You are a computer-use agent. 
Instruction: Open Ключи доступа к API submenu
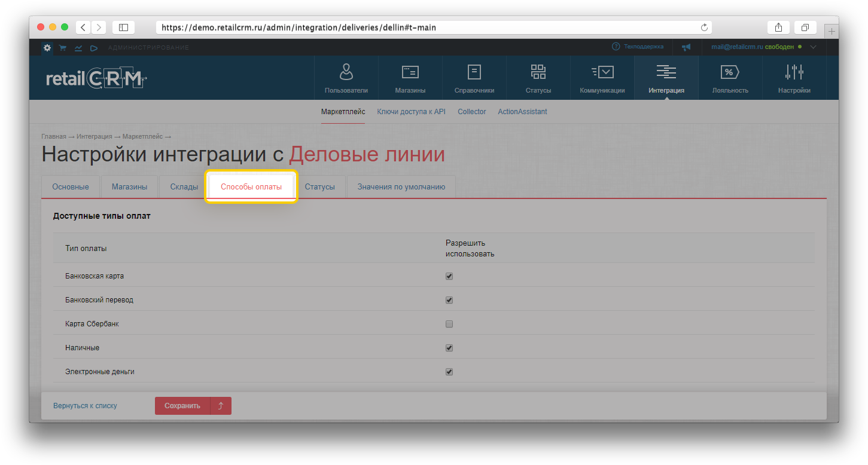coord(412,112)
